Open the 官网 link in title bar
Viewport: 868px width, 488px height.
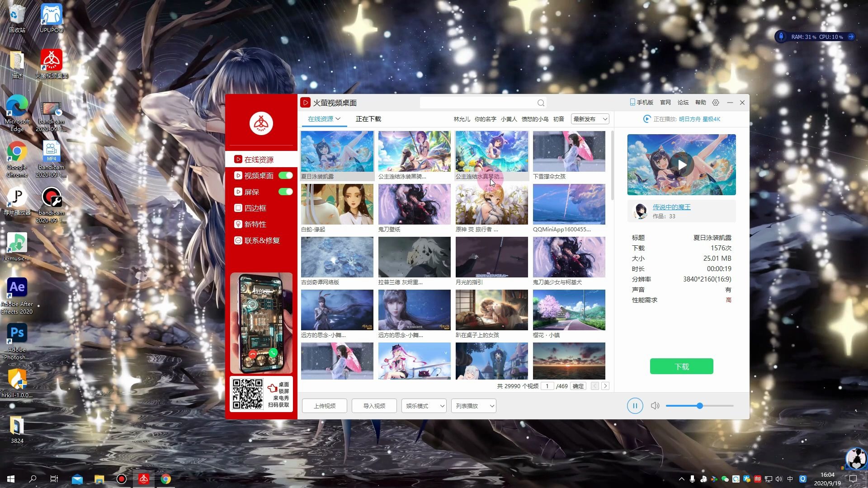[665, 103]
